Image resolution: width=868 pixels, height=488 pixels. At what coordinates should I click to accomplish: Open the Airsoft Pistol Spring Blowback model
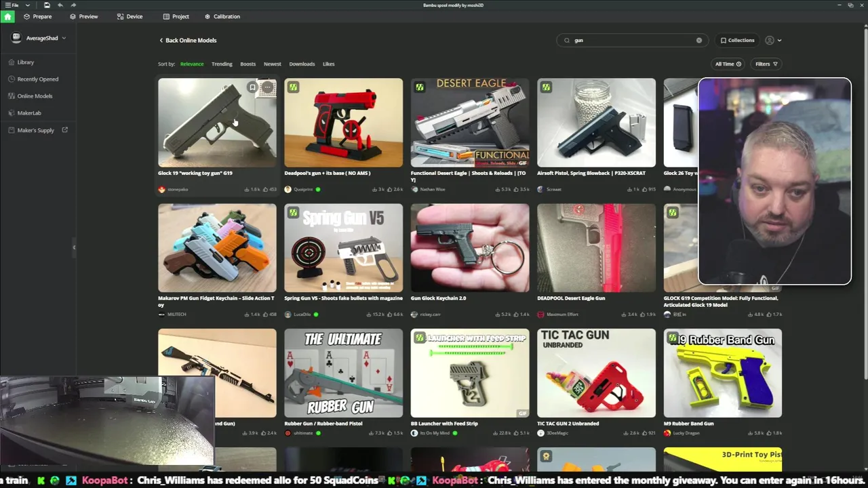click(x=596, y=123)
